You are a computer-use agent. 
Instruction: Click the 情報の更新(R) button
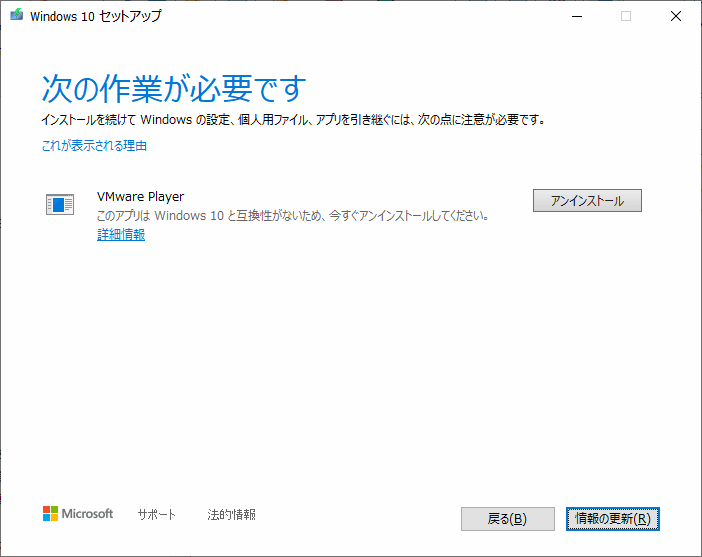pos(612,519)
